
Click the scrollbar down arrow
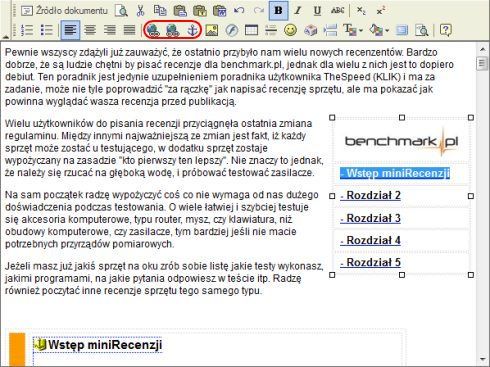[x=482, y=359]
